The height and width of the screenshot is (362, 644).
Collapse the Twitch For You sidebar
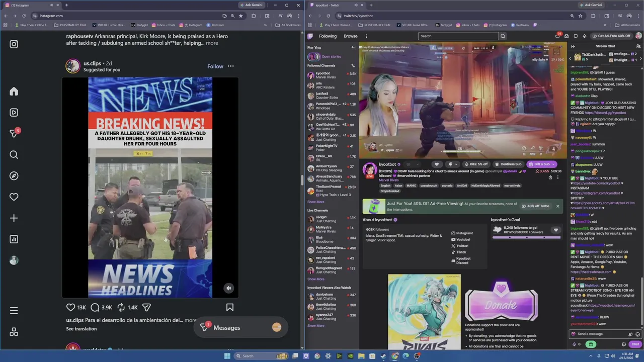353,47
